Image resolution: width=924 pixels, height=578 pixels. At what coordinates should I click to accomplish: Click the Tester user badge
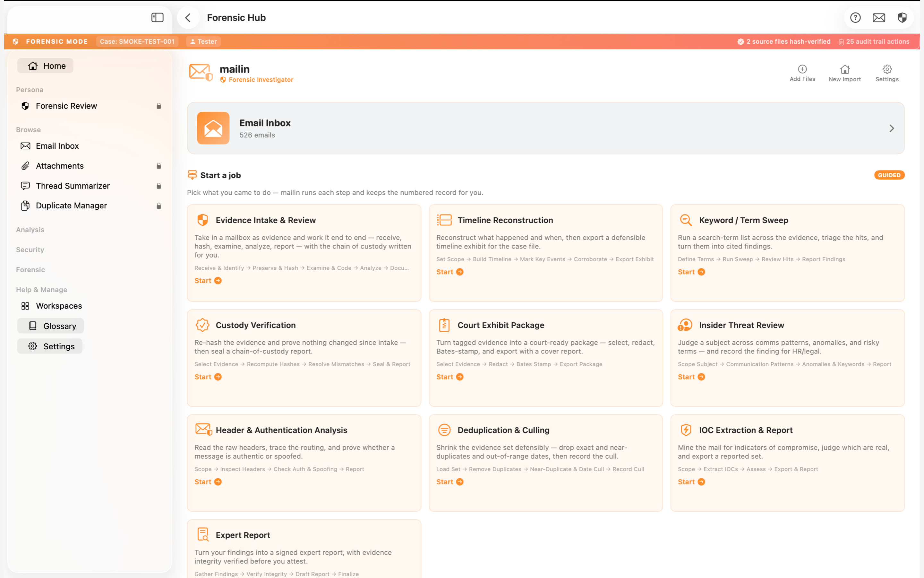(x=203, y=41)
